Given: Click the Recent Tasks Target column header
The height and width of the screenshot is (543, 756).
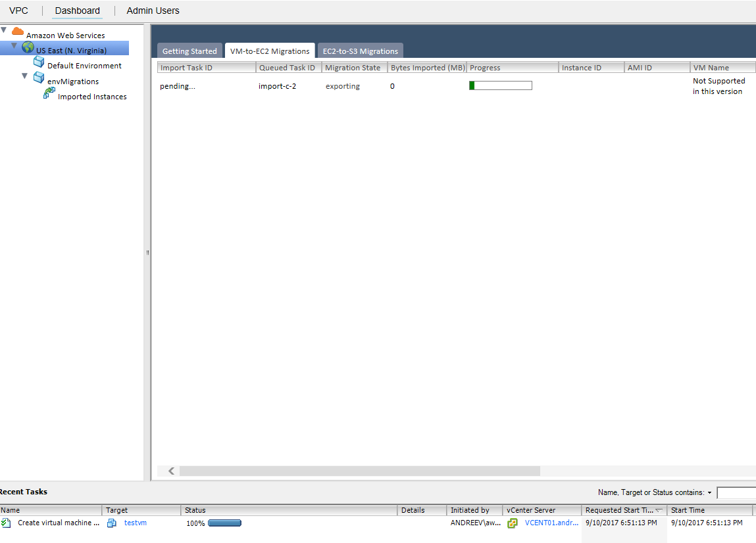Looking at the screenshot, I should pyautogui.click(x=141, y=510).
